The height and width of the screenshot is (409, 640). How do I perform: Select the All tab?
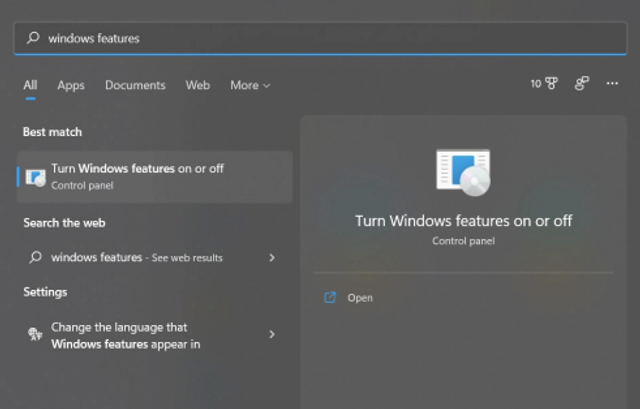pos(30,85)
